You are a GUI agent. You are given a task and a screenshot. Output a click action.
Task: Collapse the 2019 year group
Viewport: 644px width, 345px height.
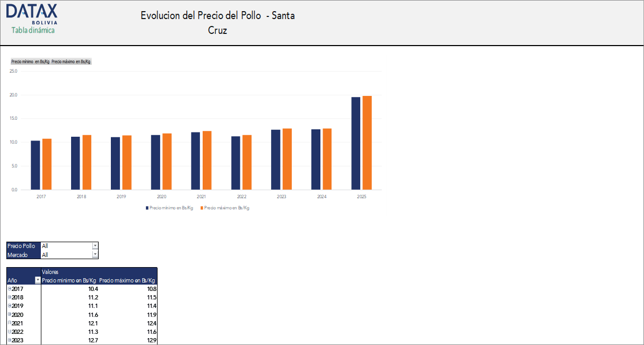tap(9, 306)
